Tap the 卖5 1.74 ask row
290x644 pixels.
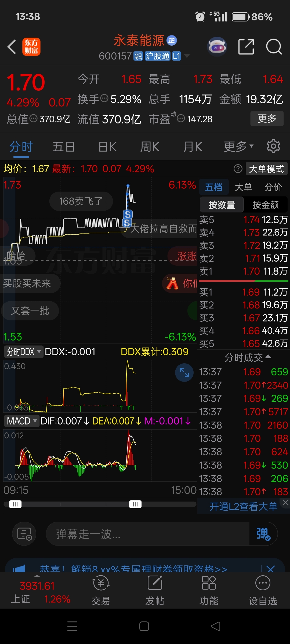click(x=244, y=220)
